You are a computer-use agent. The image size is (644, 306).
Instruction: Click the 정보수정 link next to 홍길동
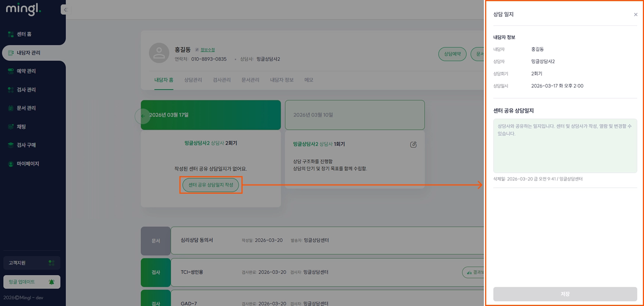click(207, 50)
